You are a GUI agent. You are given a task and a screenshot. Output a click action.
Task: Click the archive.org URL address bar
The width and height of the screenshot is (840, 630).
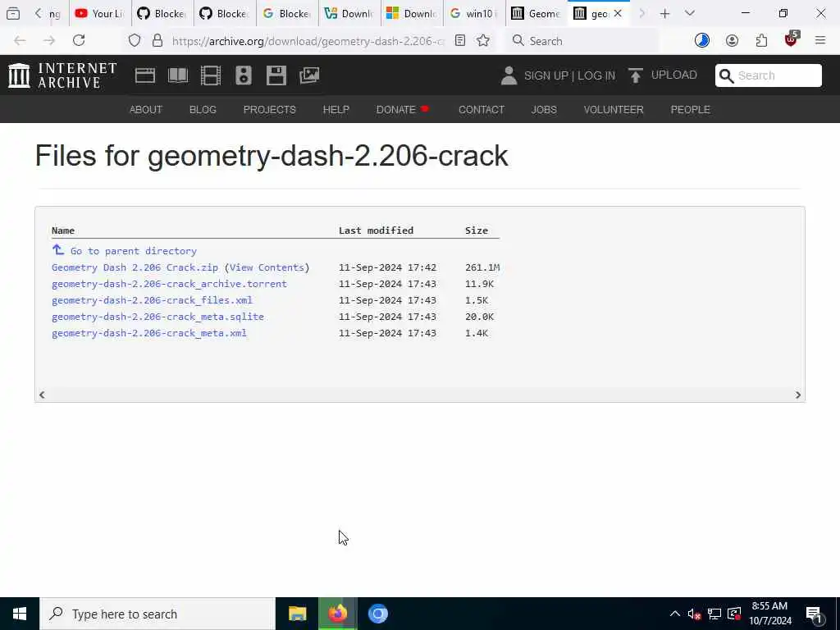pos(308,41)
